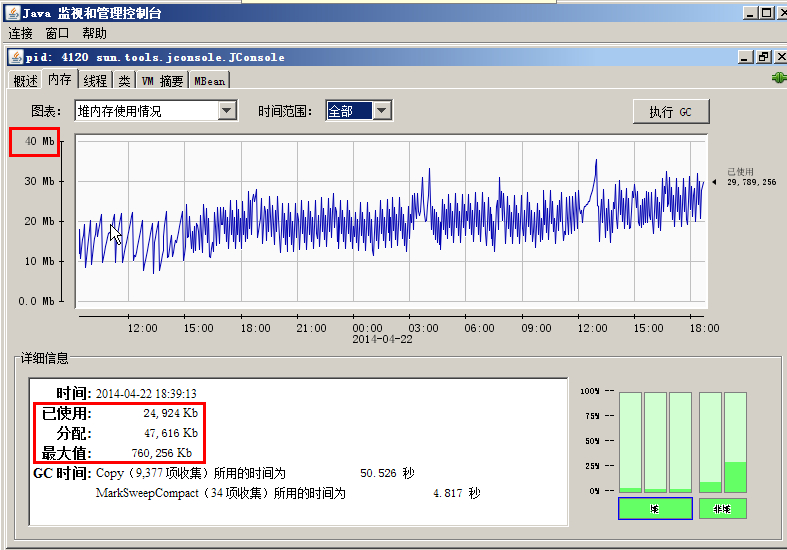
Task: Click the green connection status icon
Action: [x=779, y=77]
